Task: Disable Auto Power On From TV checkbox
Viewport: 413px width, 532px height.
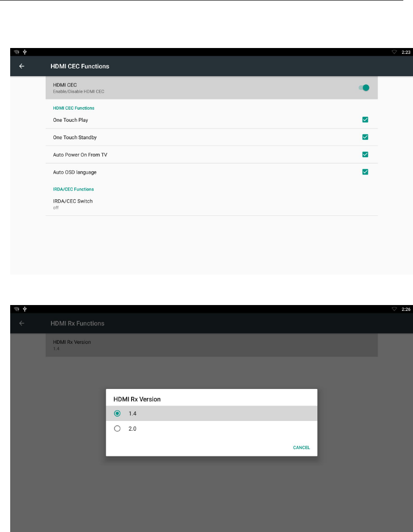Action: coord(365,155)
